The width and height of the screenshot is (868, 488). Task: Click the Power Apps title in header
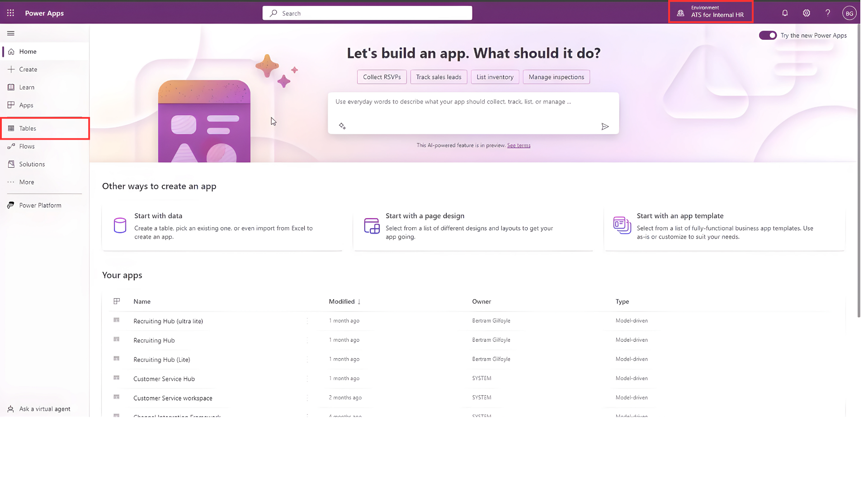tap(44, 13)
